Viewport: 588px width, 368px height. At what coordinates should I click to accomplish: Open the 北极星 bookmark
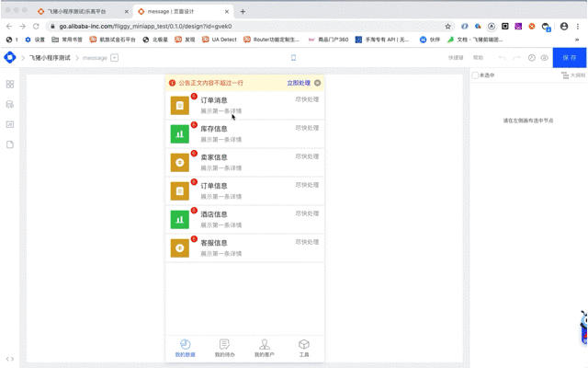pyautogui.click(x=155, y=40)
